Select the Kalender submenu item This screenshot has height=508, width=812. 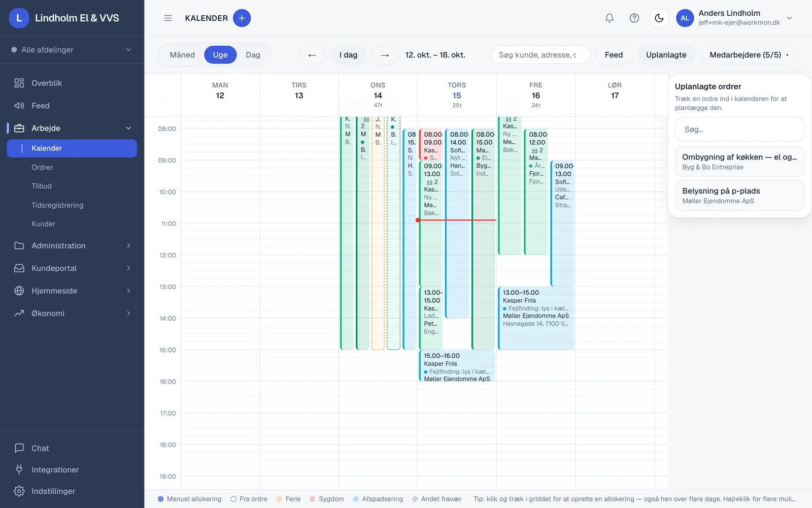coord(72,148)
